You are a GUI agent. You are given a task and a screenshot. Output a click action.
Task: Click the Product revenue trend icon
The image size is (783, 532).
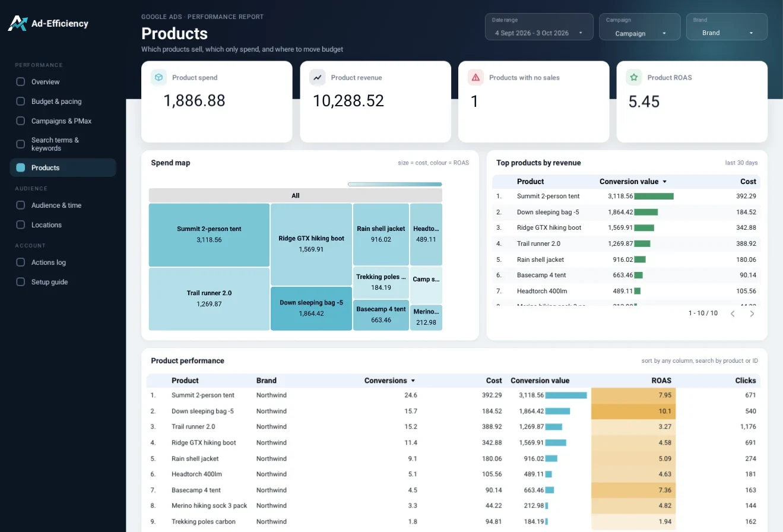(318, 77)
